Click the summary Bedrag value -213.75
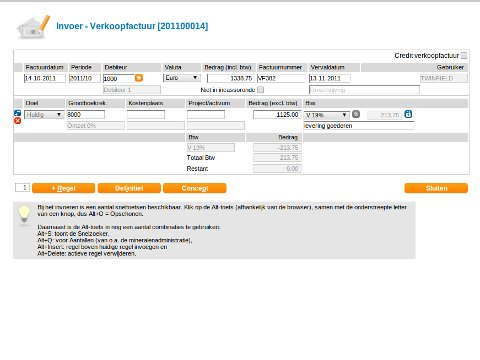Viewport: 480px width, 360px height. coord(277,148)
